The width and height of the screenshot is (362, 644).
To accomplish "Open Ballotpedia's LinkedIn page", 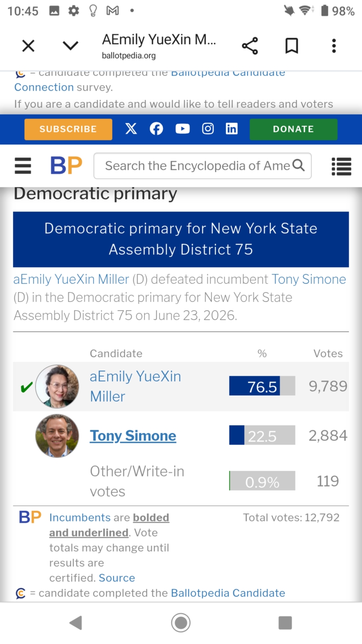I will (232, 129).
